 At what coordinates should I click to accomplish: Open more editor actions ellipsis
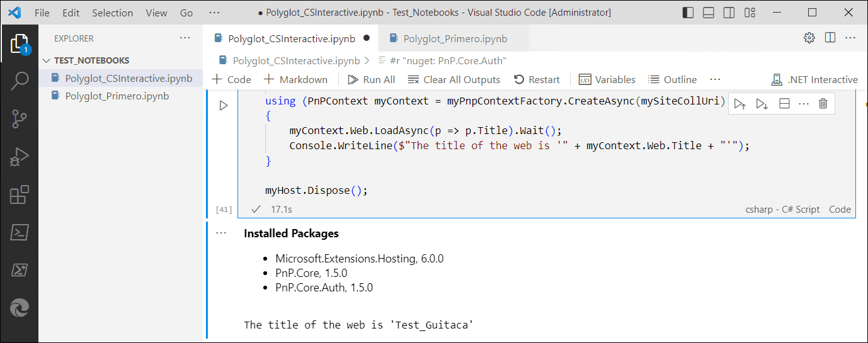pos(850,38)
